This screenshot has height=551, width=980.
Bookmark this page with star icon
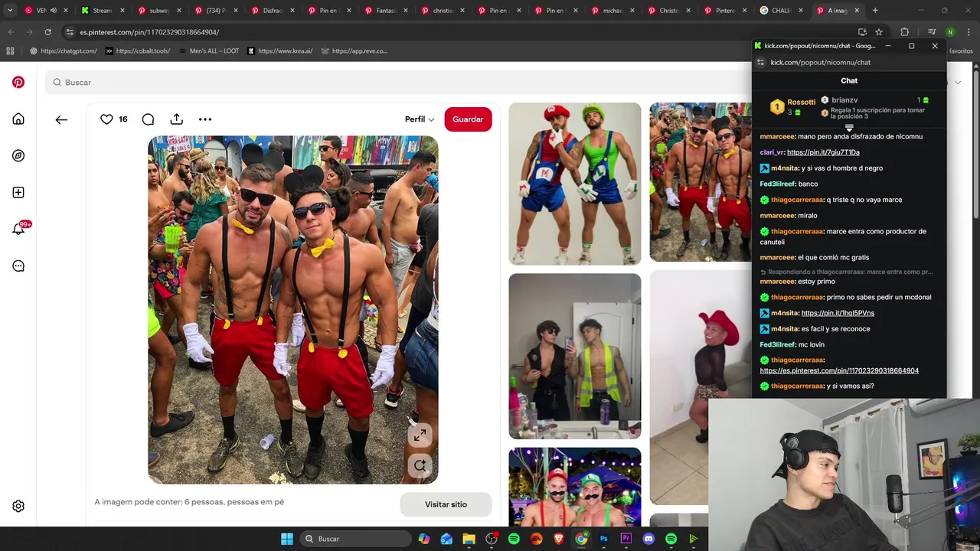879,32
